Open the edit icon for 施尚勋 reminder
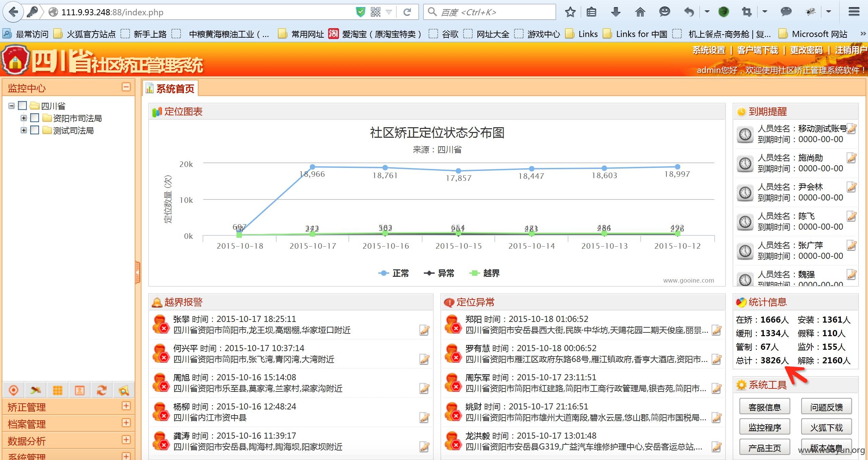 (x=851, y=158)
